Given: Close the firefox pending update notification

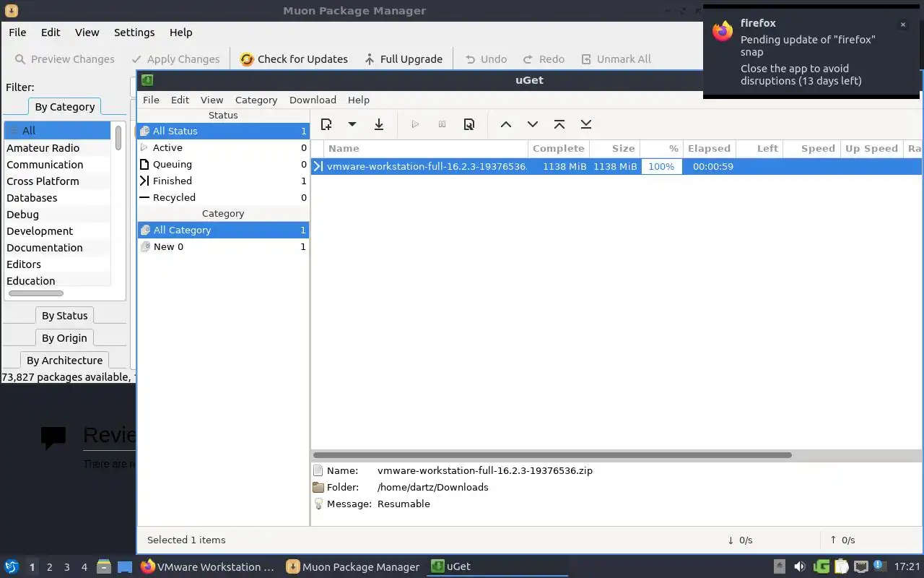Looking at the screenshot, I should (x=902, y=25).
